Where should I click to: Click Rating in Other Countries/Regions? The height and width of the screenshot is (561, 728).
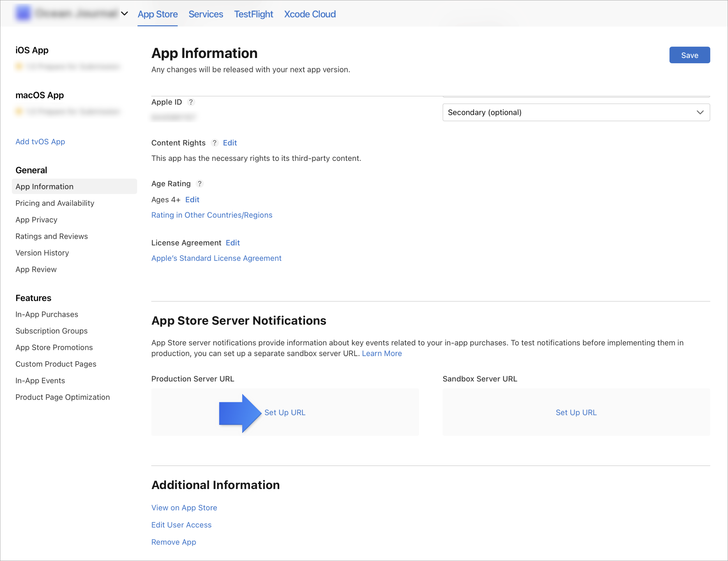(212, 214)
